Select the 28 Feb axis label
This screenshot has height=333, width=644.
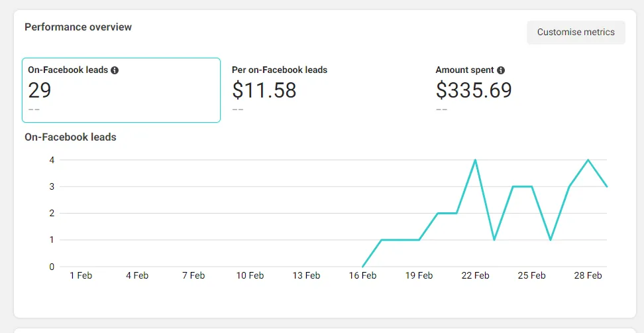(x=588, y=276)
